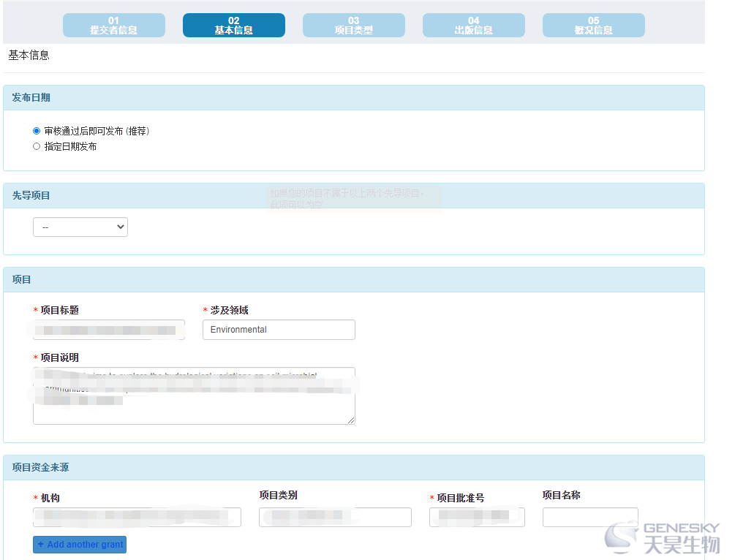735x560 pixels.
Task: Switch to step 03 项目类型
Action: pyautogui.click(x=353, y=26)
